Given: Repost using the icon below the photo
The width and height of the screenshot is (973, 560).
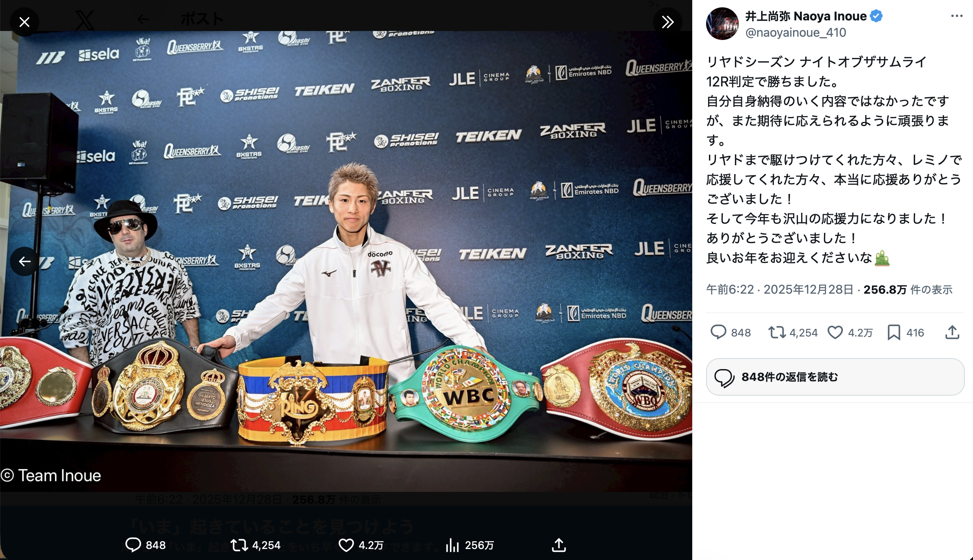Looking at the screenshot, I should point(239,545).
